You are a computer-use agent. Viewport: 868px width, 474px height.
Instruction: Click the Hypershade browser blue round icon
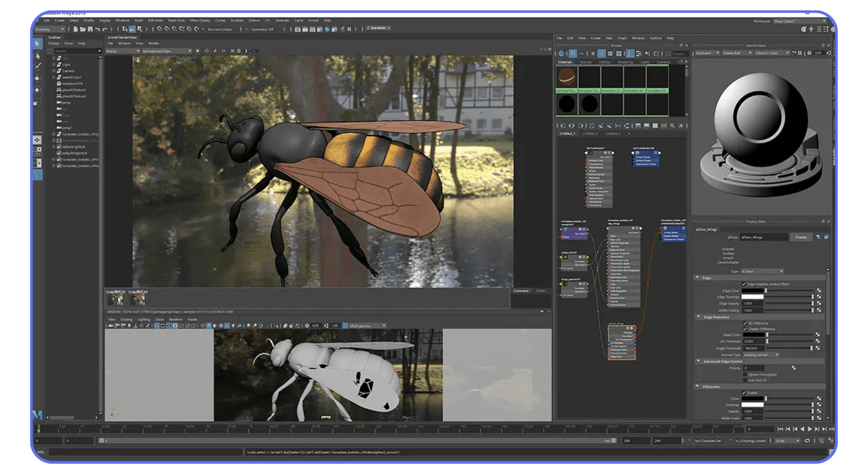(x=561, y=53)
